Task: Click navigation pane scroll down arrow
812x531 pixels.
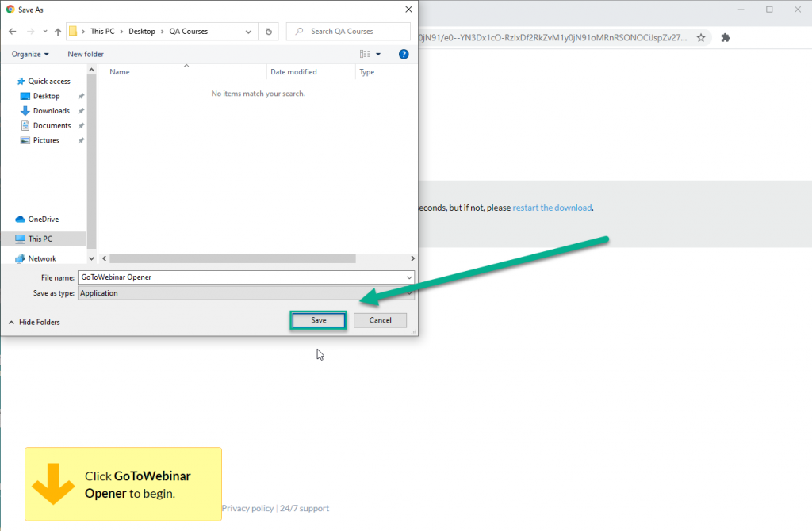Action: [92, 258]
